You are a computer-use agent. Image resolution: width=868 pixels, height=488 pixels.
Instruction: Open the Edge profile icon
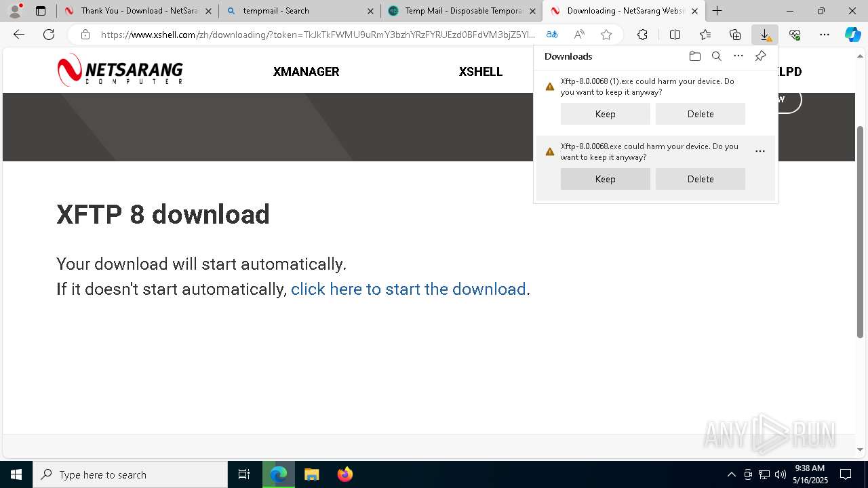15,11
